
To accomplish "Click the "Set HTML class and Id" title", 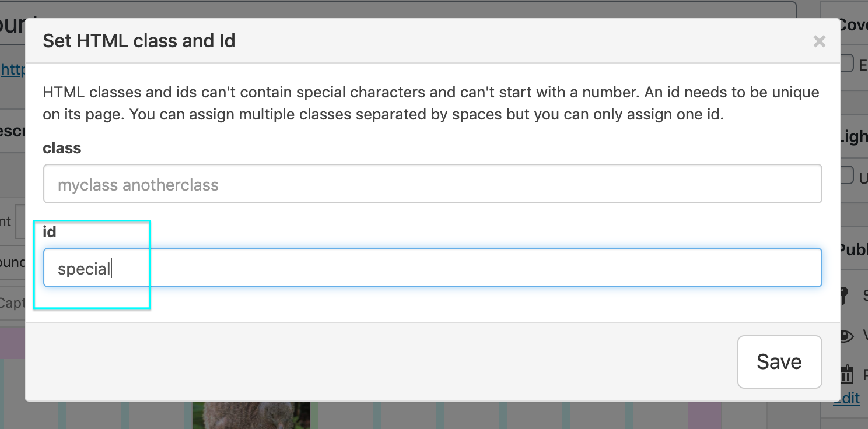I will [x=139, y=41].
